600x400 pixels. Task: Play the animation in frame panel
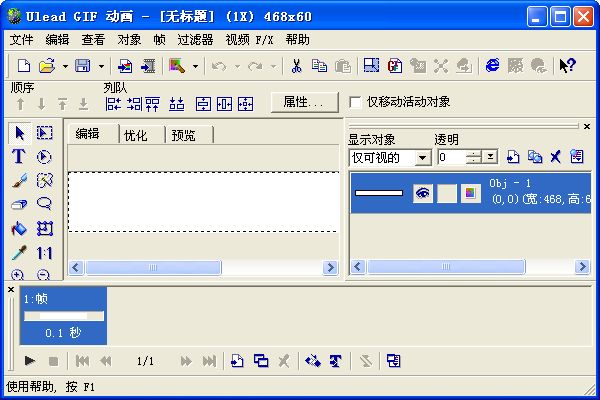point(30,361)
